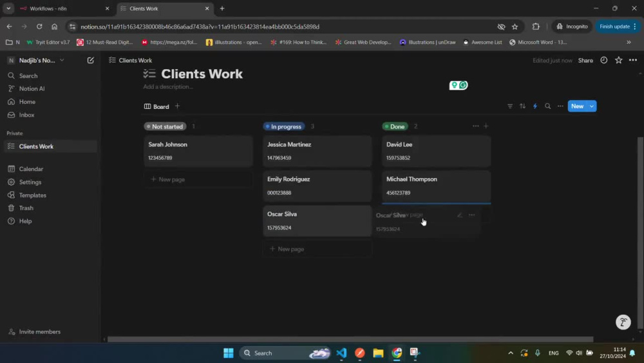The width and height of the screenshot is (644, 363).
Task: Click Add a description field
Action: 168,87
